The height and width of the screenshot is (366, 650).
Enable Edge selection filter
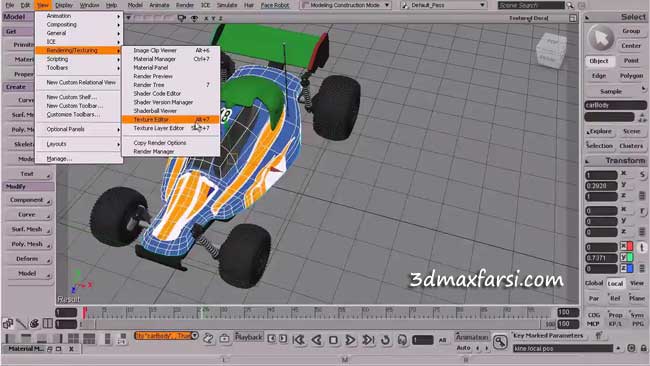click(x=599, y=76)
